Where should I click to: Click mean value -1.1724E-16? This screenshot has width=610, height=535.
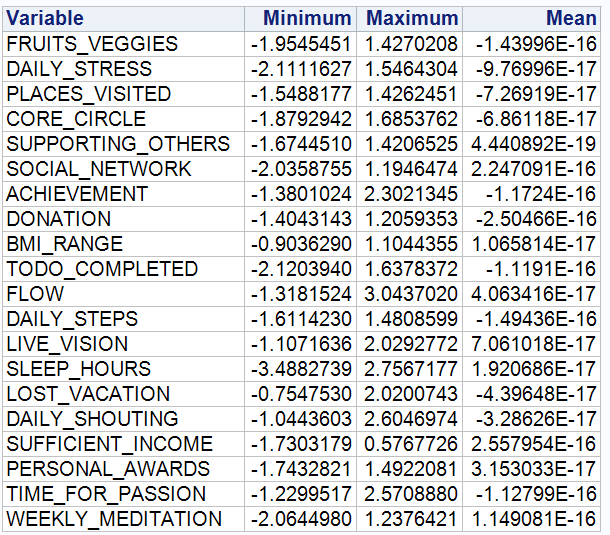531,194
